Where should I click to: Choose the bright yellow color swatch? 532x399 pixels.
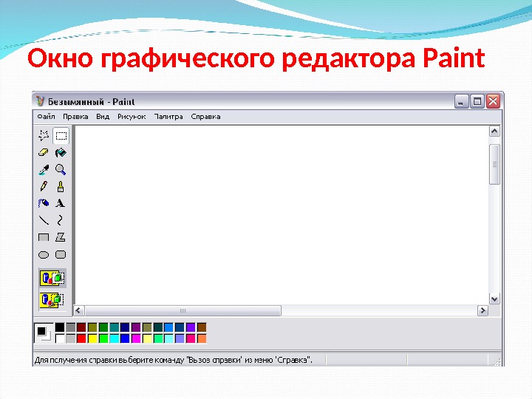tap(92, 338)
